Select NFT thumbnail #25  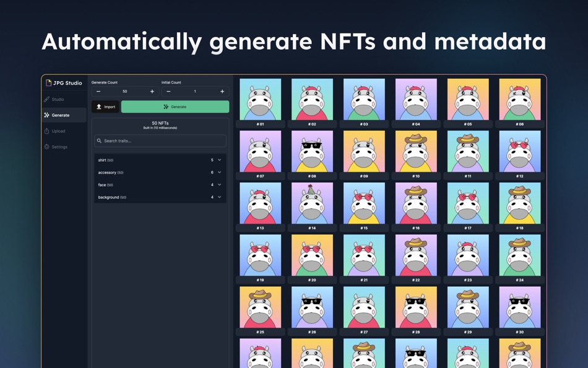(x=260, y=307)
